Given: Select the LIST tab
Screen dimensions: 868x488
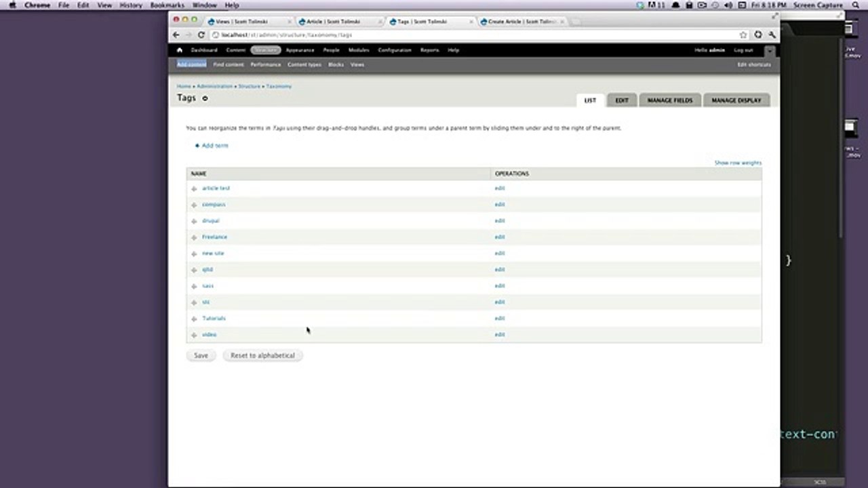Looking at the screenshot, I should [x=590, y=100].
